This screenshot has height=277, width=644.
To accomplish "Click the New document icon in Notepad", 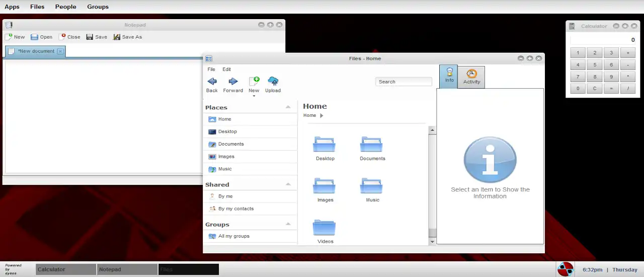I will (9, 37).
